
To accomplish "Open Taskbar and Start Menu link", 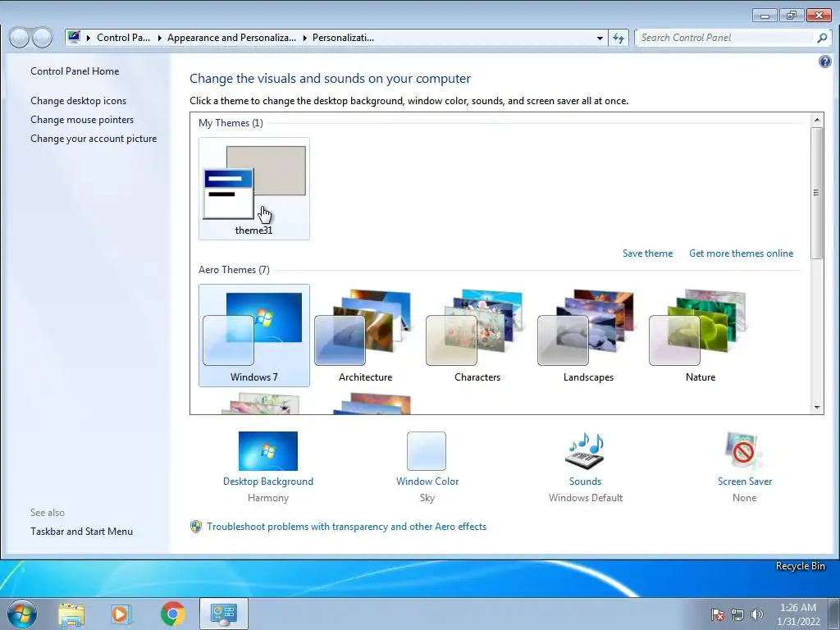I will (x=81, y=532).
